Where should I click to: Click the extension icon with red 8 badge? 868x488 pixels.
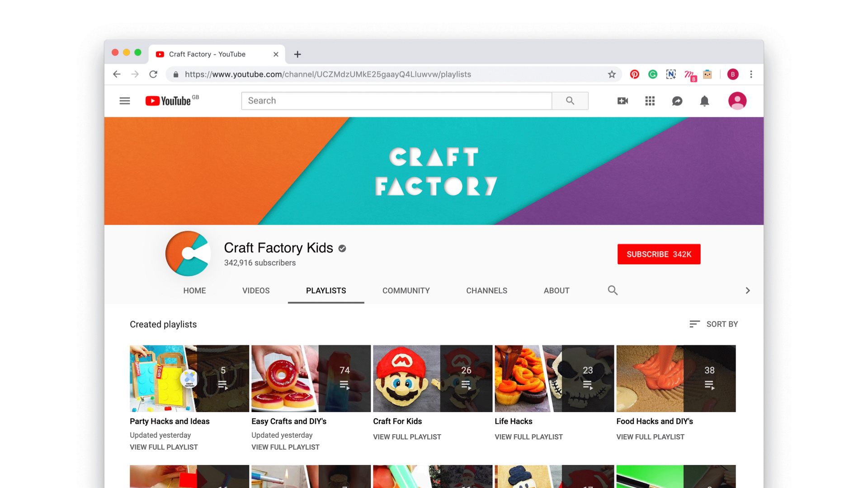(x=690, y=75)
